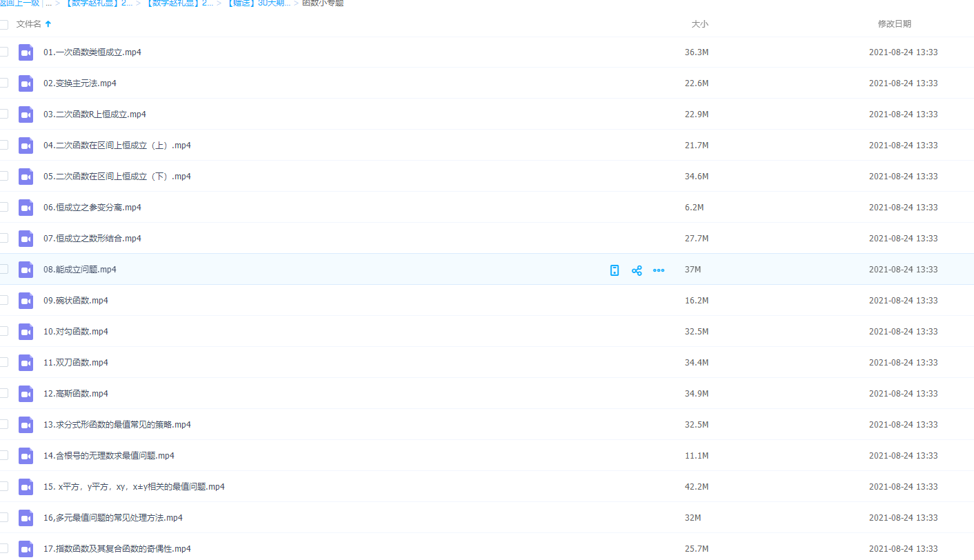Click the share icon on 08.能成立问题.mp4
This screenshot has width=974, height=560.
(637, 270)
